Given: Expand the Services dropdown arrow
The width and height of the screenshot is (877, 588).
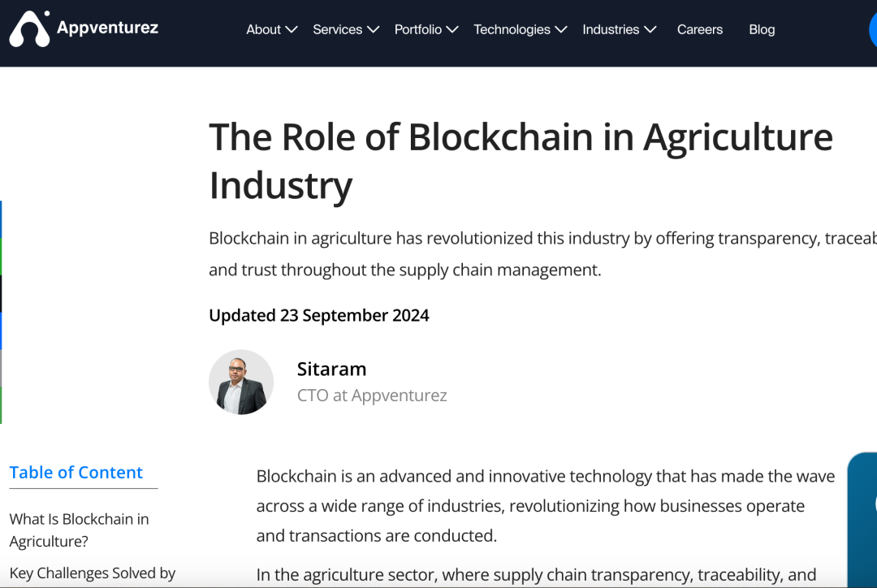Looking at the screenshot, I should 373,30.
